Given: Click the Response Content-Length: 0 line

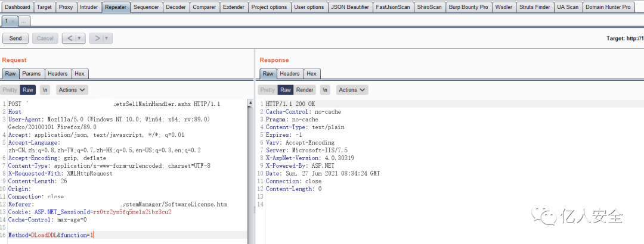Looking at the screenshot, I should pos(293,189).
